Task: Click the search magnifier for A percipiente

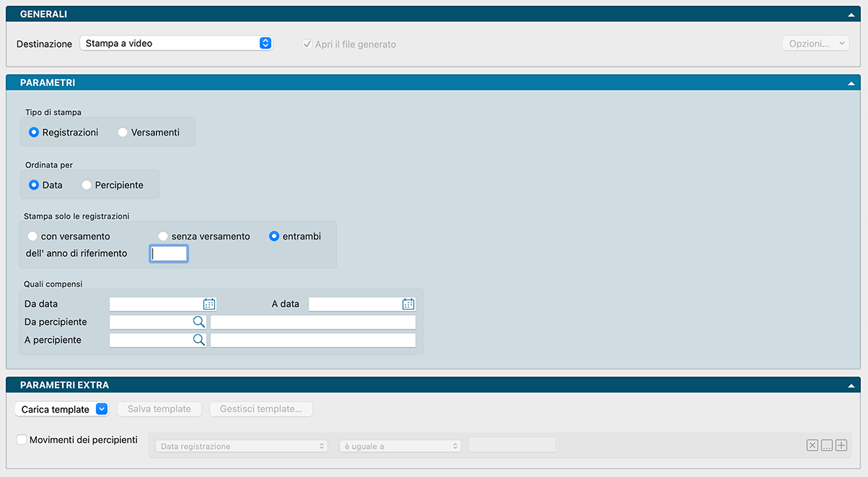Action: pyautogui.click(x=199, y=340)
